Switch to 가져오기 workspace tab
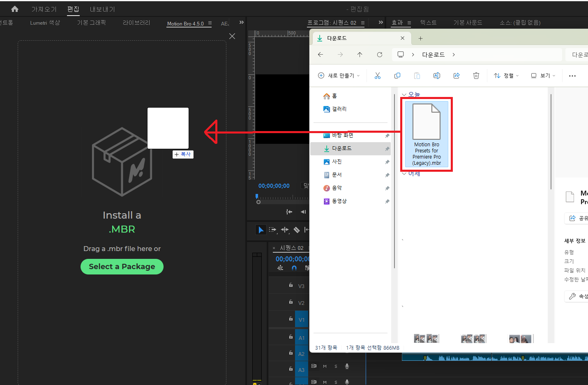Viewport: 588px width, 385px height. (44, 9)
